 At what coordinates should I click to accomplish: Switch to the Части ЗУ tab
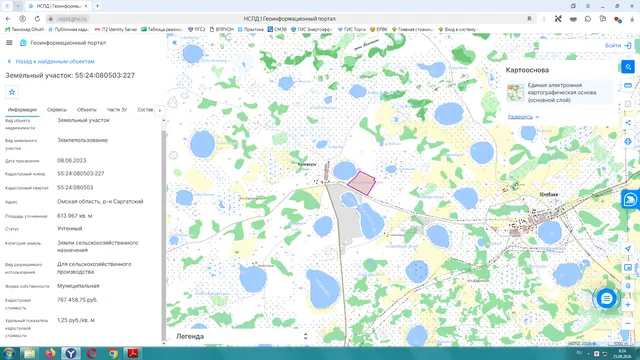pyautogui.click(x=117, y=110)
